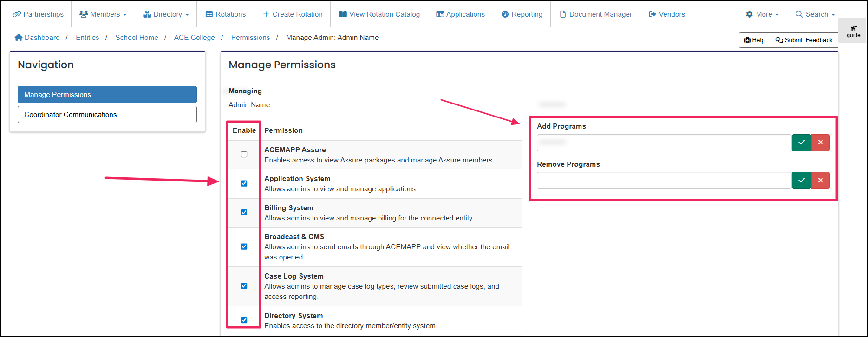Click the 'Billing System' permission title
This screenshot has width=868, height=337.
pyautogui.click(x=288, y=208)
